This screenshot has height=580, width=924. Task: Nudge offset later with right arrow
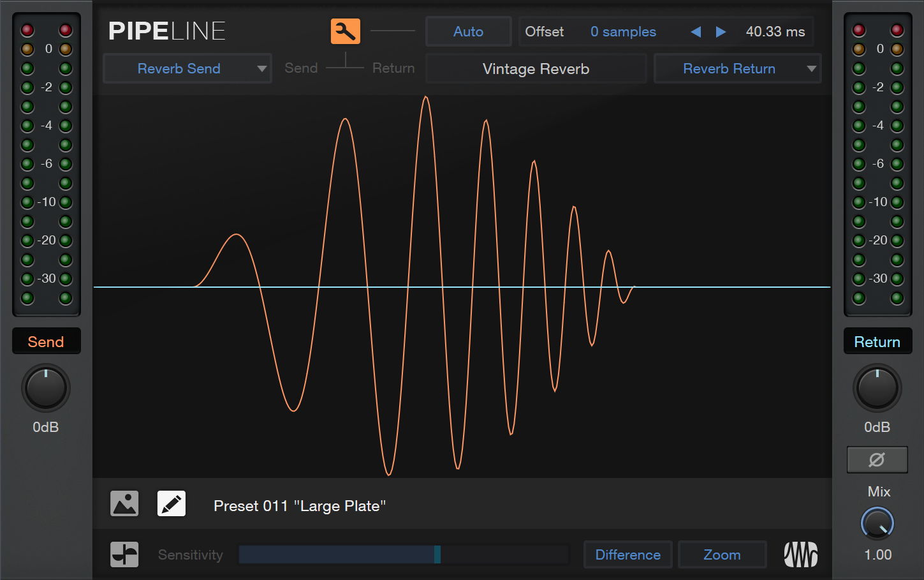click(x=721, y=32)
